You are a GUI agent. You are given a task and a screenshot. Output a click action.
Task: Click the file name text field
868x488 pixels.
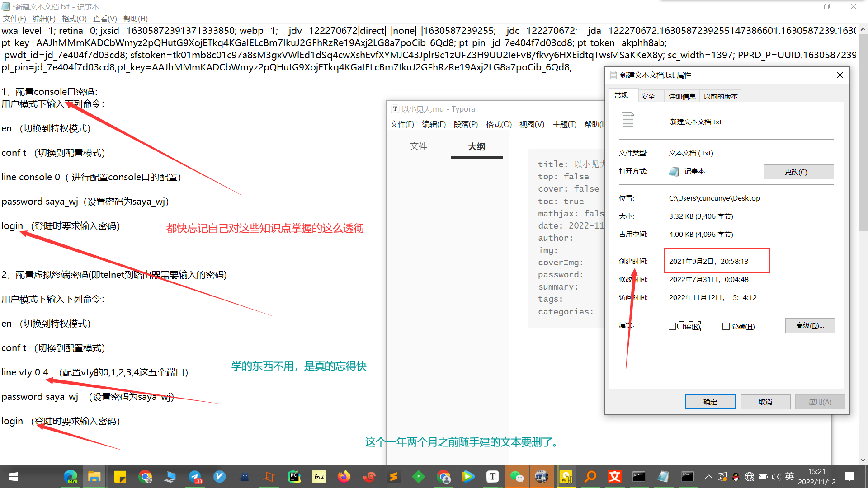[751, 123]
